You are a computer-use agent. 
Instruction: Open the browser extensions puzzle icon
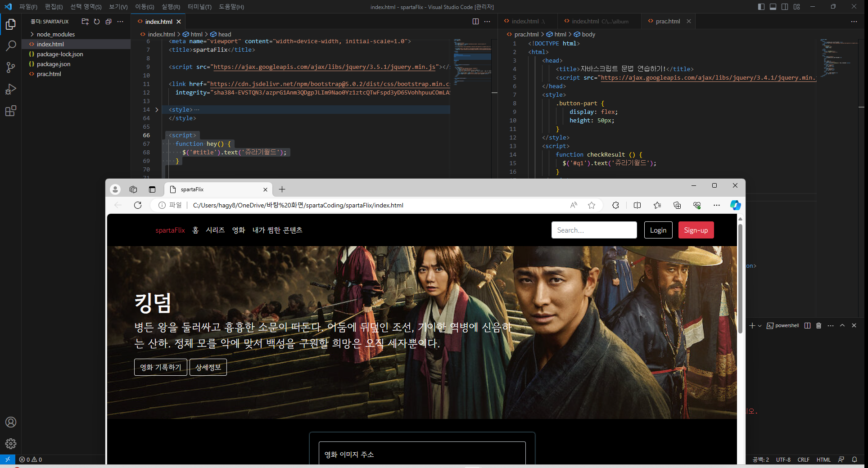pyautogui.click(x=615, y=205)
